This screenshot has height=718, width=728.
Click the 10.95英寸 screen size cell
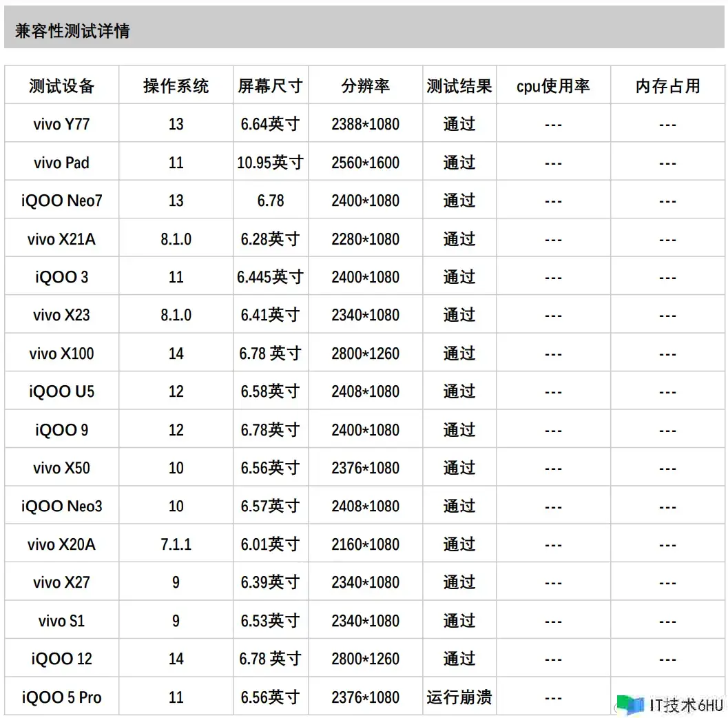point(270,163)
